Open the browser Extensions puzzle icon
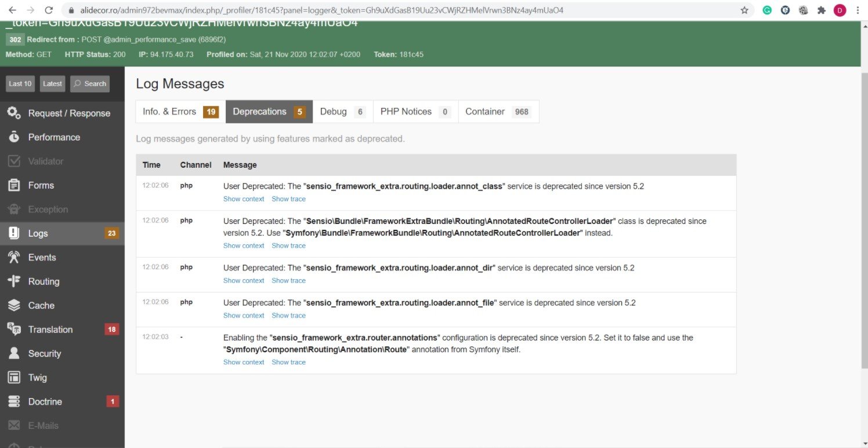This screenshot has height=448, width=868. click(821, 10)
